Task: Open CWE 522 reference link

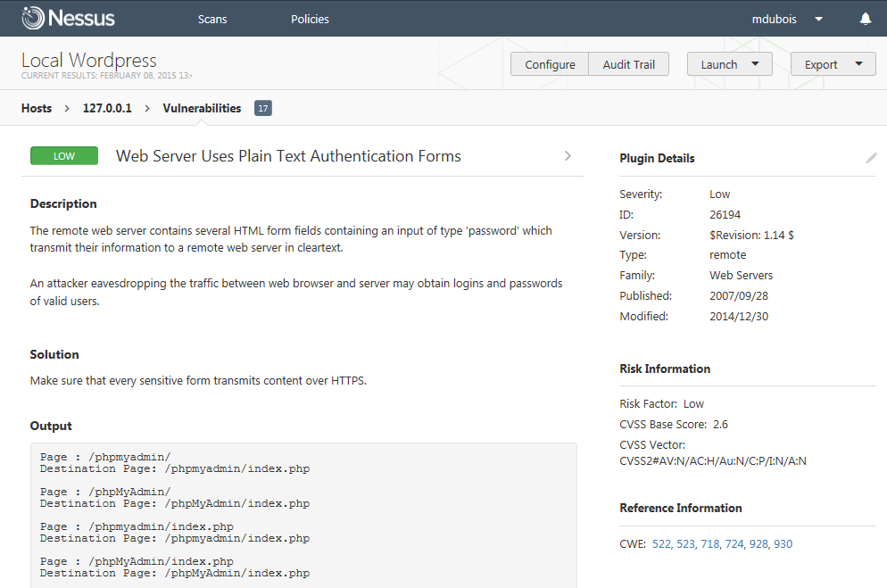Action: click(x=661, y=544)
